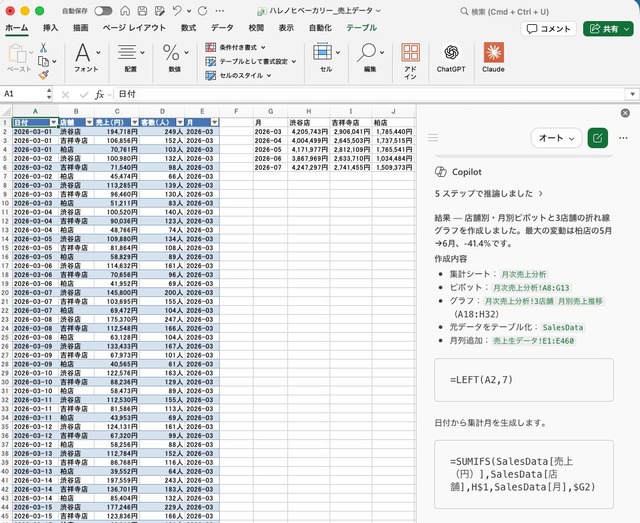Click the Copilot pane hamburger menu icon
The image size is (640, 523).
point(433,138)
